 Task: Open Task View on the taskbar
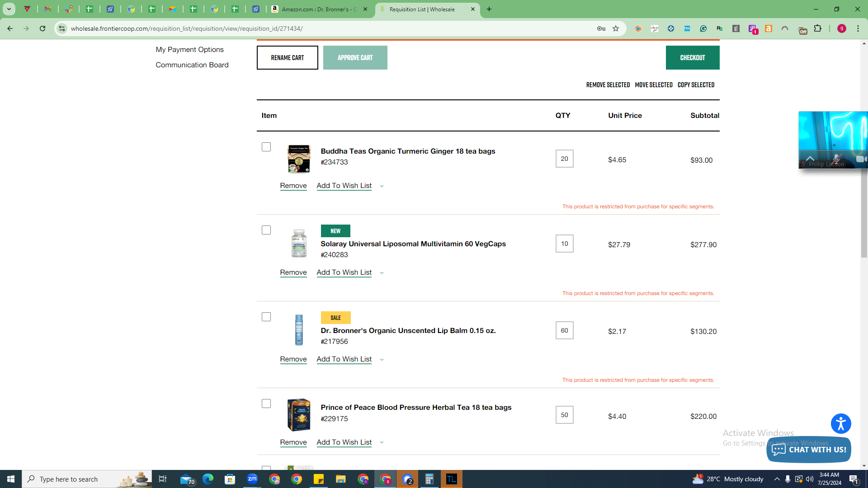click(x=163, y=479)
